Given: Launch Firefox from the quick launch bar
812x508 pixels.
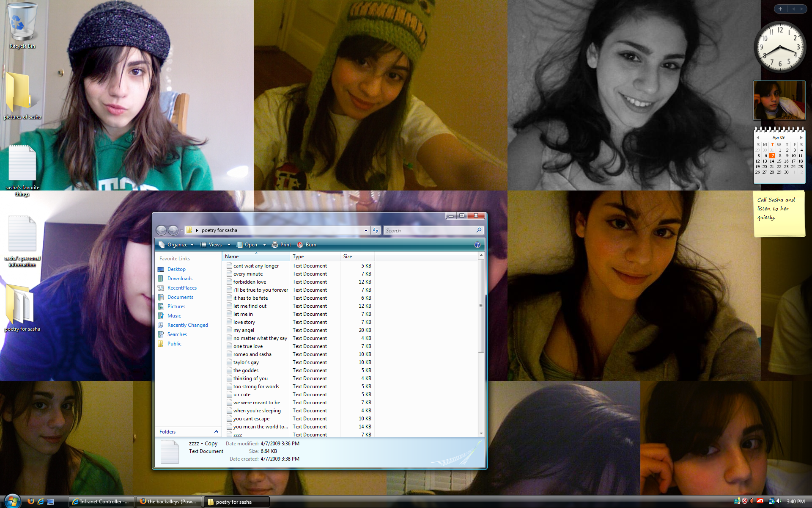Looking at the screenshot, I should 31,502.
